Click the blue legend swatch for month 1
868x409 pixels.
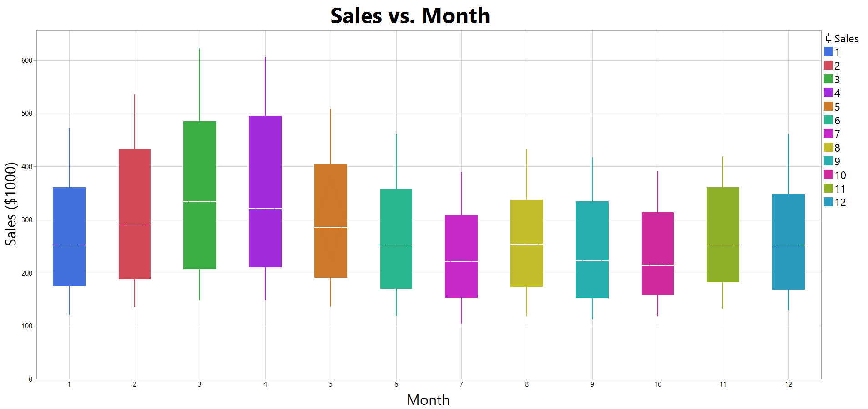tap(828, 52)
